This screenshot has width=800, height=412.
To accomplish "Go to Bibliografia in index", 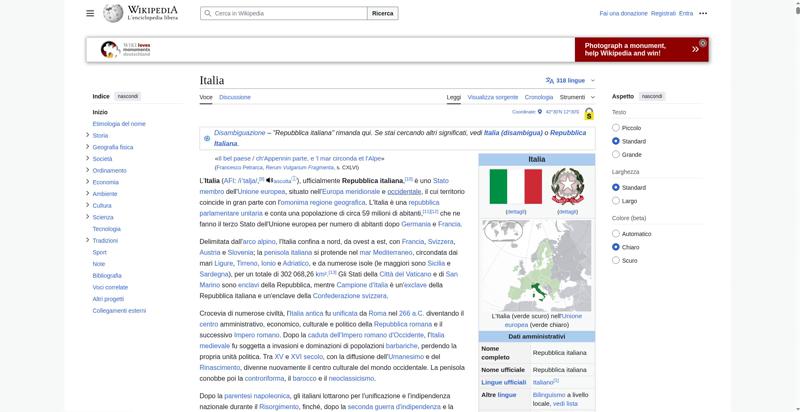I will pyautogui.click(x=107, y=275).
